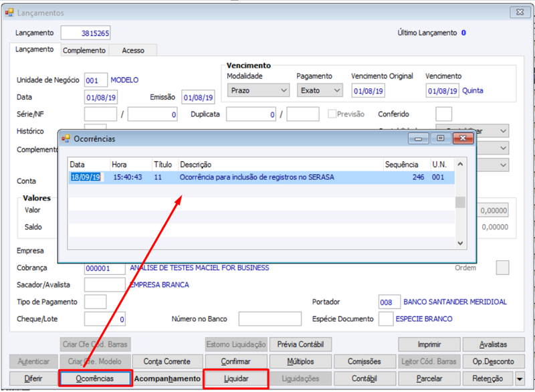Click the Unidade de Negócio field 001
Screen dimensions: 535x392
click(96, 80)
